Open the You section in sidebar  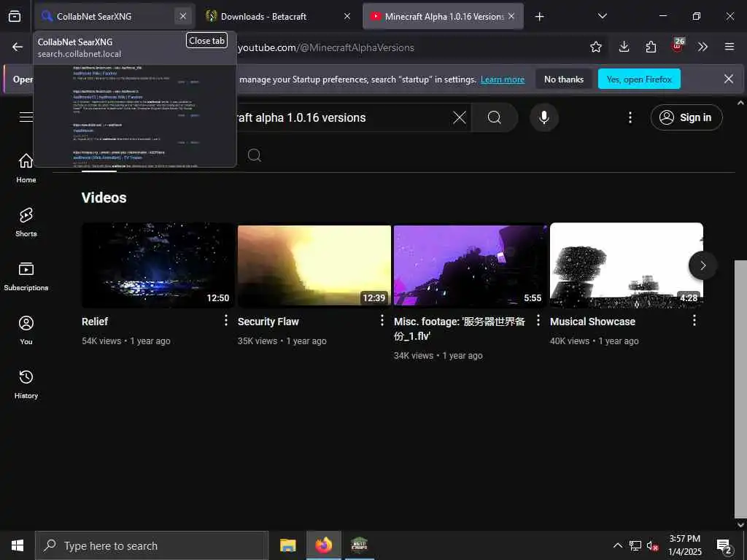[x=26, y=330]
